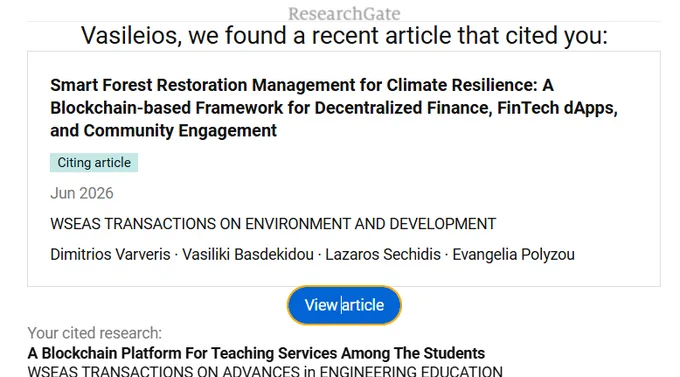Open author Lazaros Sechidis profile
680x377 pixels.
pyautogui.click(x=383, y=254)
